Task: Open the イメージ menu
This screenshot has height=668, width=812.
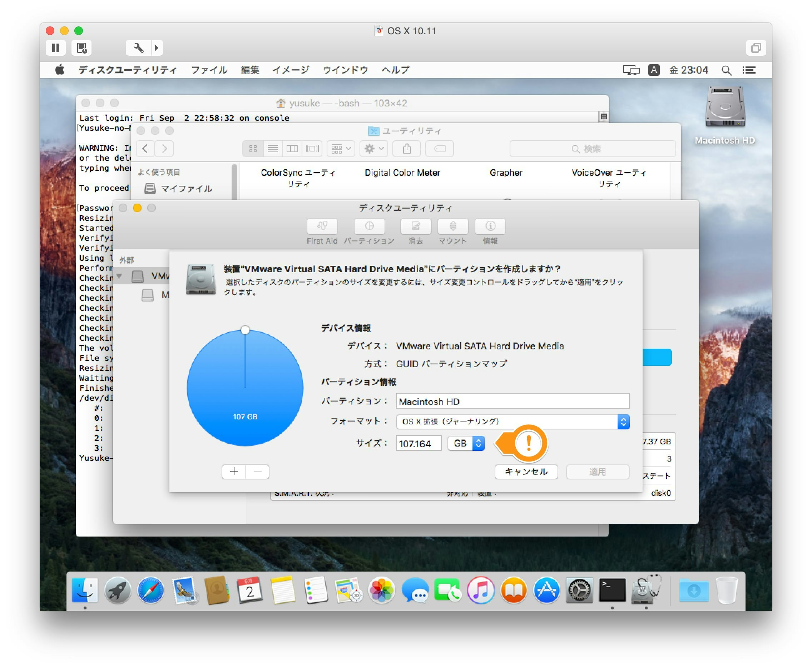Action: 290,70
